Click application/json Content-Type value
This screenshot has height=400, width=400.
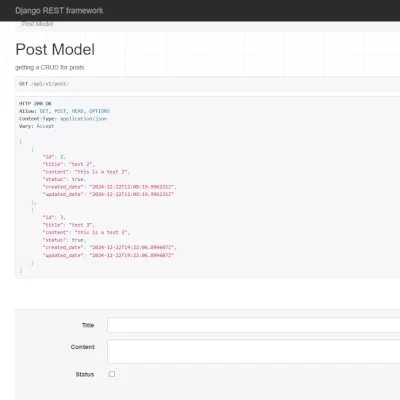(x=84, y=119)
